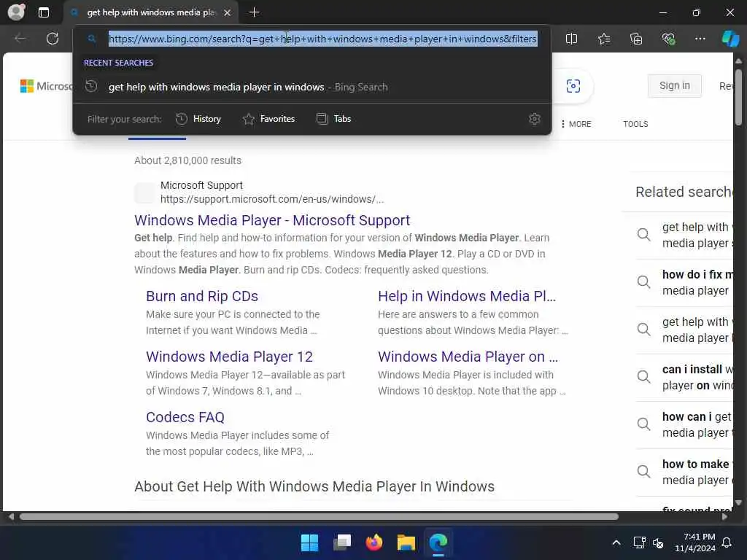
Task: Open the MORE search menu
Action: point(576,124)
